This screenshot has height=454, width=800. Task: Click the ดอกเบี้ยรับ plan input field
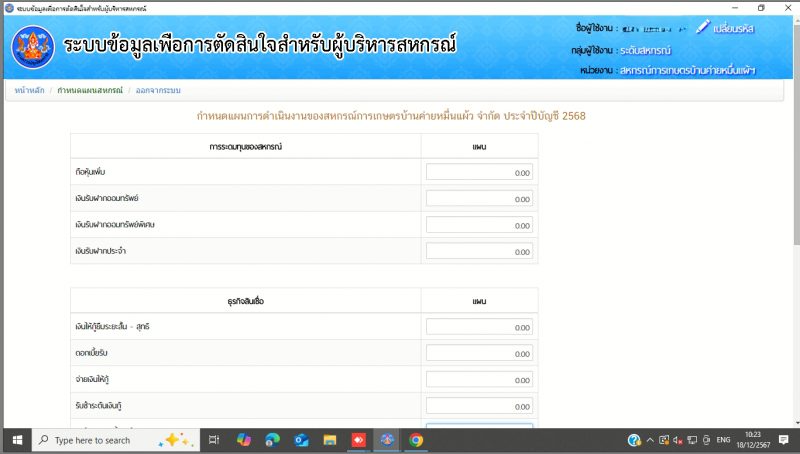click(x=479, y=353)
